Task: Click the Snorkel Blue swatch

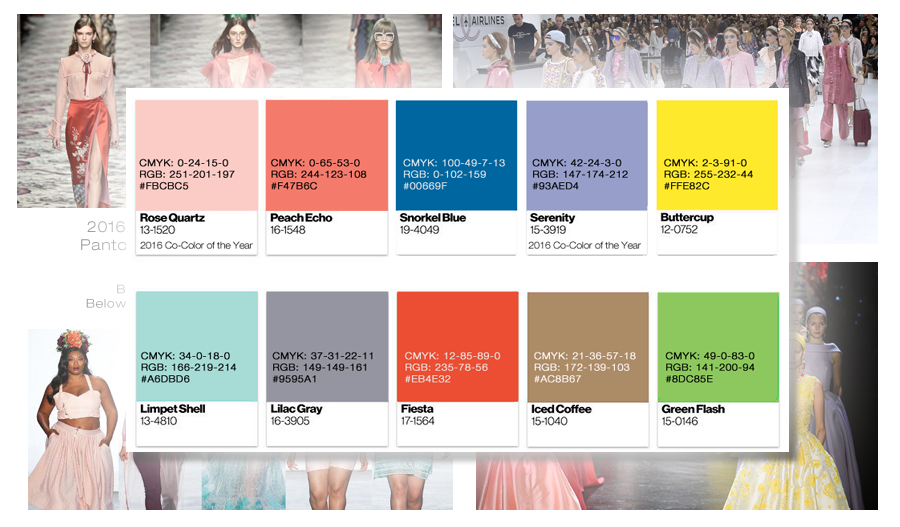Action: tap(456, 155)
